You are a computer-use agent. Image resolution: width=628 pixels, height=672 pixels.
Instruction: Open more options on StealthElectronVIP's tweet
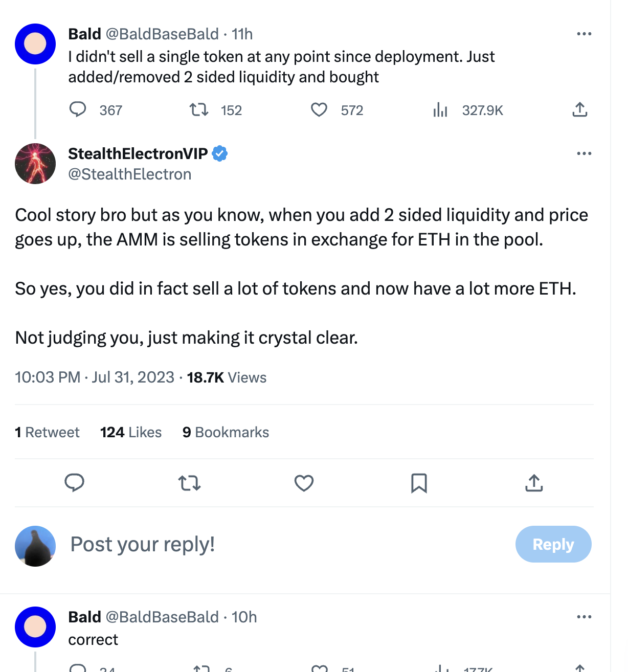pyautogui.click(x=584, y=153)
